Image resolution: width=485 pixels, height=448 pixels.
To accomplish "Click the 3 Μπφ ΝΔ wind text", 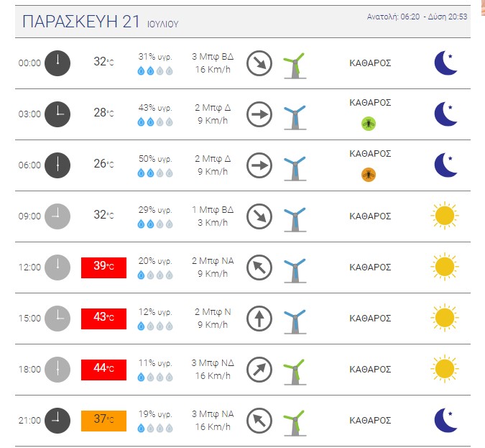I will point(213,363).
